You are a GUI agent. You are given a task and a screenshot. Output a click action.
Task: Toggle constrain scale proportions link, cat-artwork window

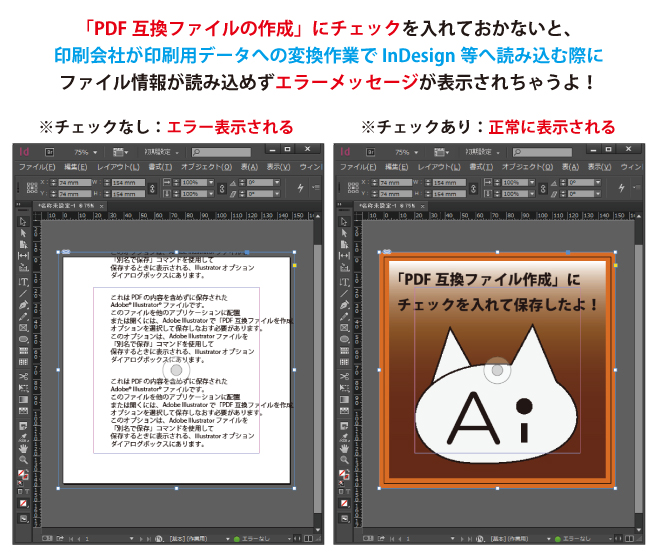543,188
